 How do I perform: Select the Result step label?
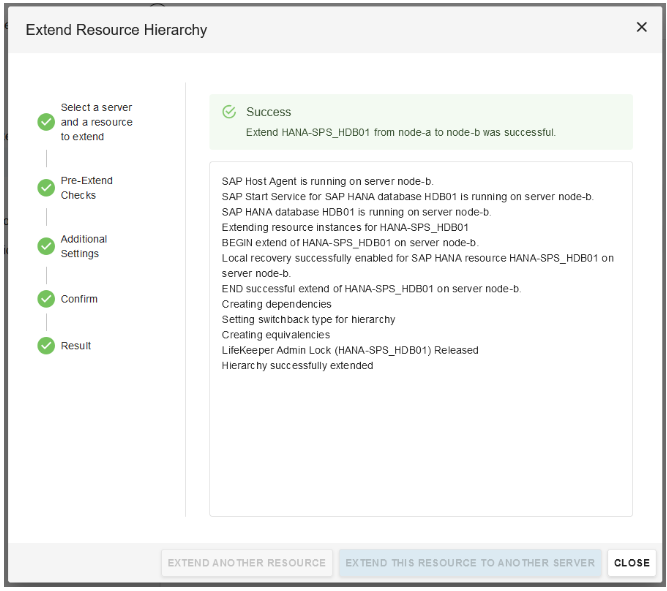coord(76,346)
